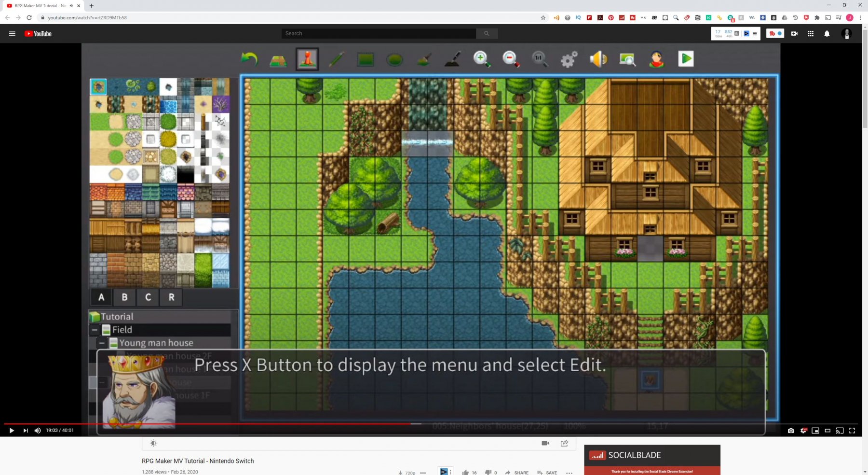Open the character generator icon
The image size is (868, 475).
657,59
